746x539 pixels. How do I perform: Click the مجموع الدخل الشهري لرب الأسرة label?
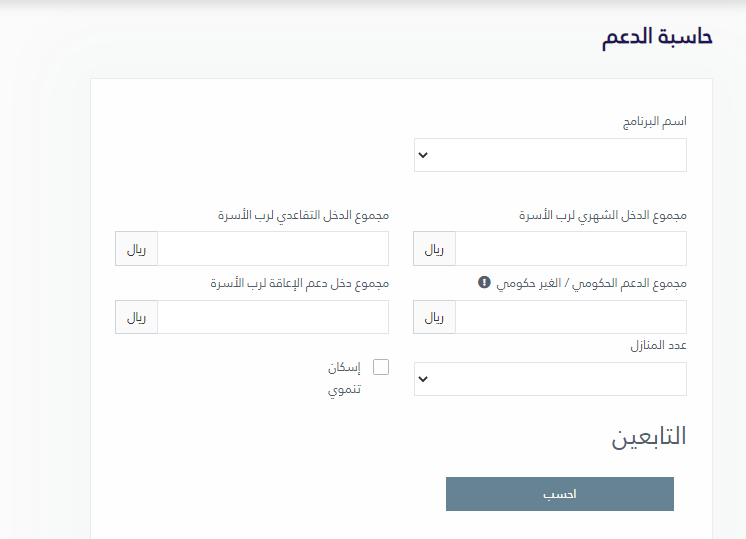coord(603,215)
